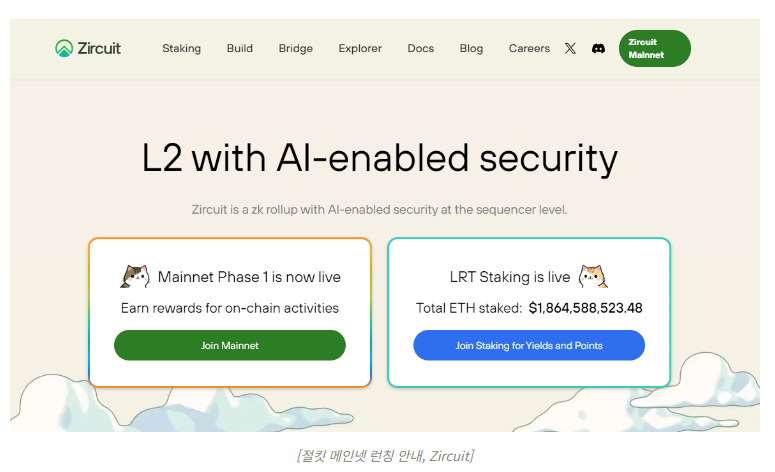Viewport: 775px width, 472px height.
Task: Click Join Staking for Yields and Points
Action: click(x=528, y=345)
